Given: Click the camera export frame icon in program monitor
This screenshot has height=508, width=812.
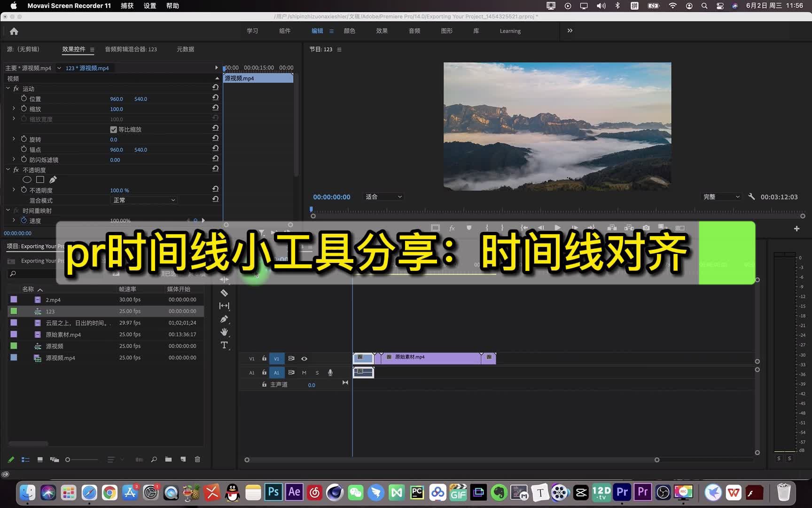Looking at the screenshot, I should (646, 228).
